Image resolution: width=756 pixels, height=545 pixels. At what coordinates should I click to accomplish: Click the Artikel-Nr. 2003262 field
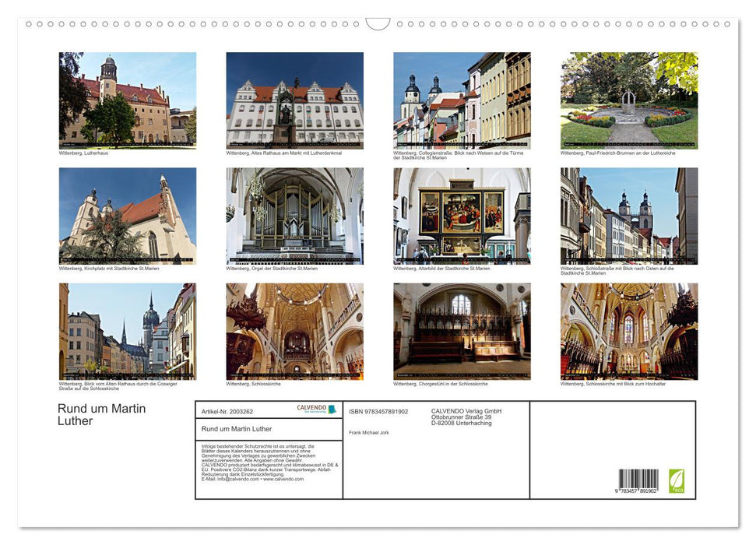click(230, 410)
